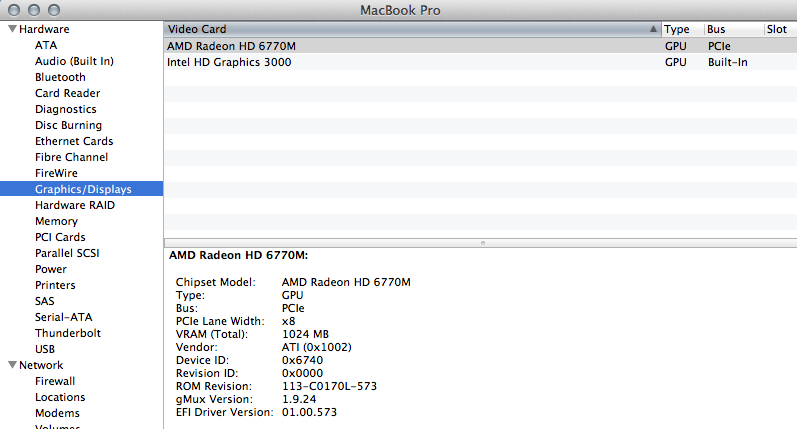The width and height of the screenshot is (797, 429).
Task: Click Chipset Model value AMD Radeon HD 6770M
Action: [346, 282]
